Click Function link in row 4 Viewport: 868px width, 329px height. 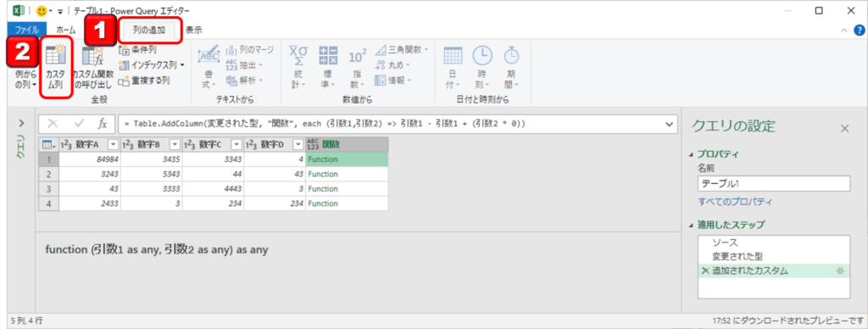click(323, 204)
